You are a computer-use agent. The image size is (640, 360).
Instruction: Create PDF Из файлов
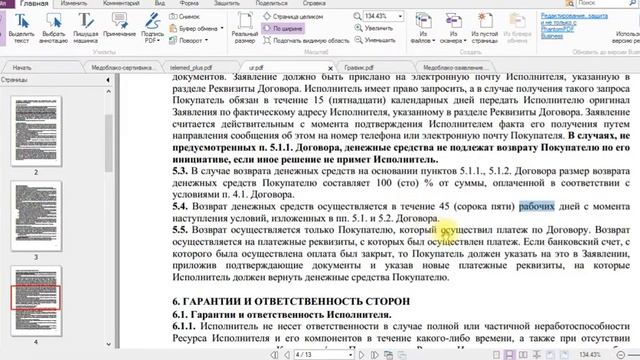423,28
